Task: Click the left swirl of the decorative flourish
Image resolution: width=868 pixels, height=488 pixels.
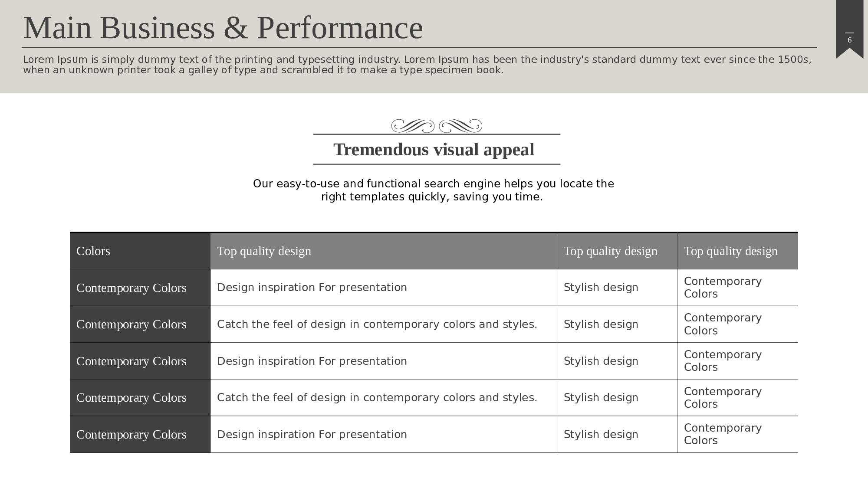Action: 413,126
